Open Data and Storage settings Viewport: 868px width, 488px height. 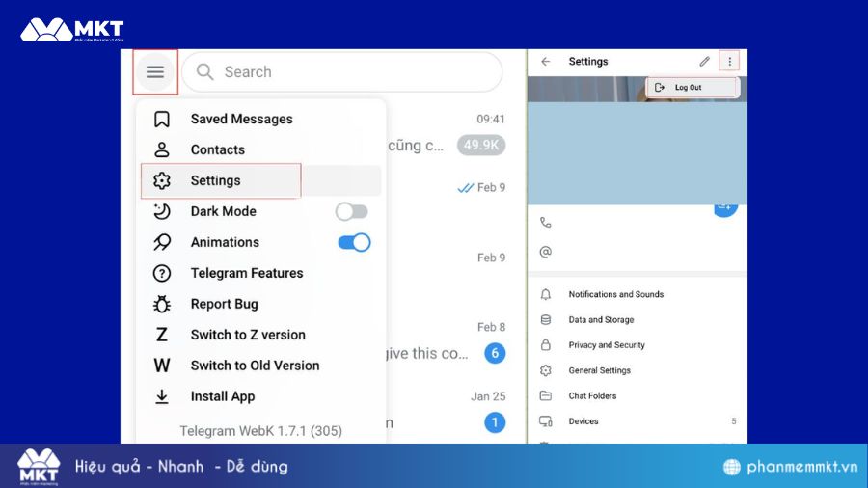[x=637, y=320]
